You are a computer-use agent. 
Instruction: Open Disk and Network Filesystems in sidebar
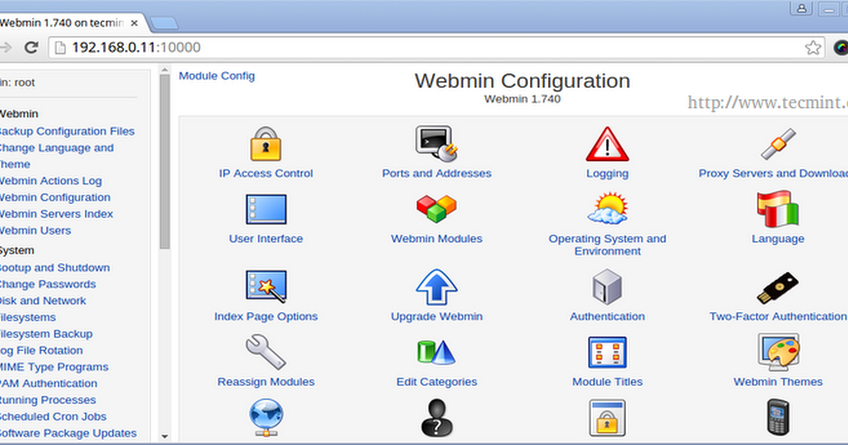coord(43,309)
